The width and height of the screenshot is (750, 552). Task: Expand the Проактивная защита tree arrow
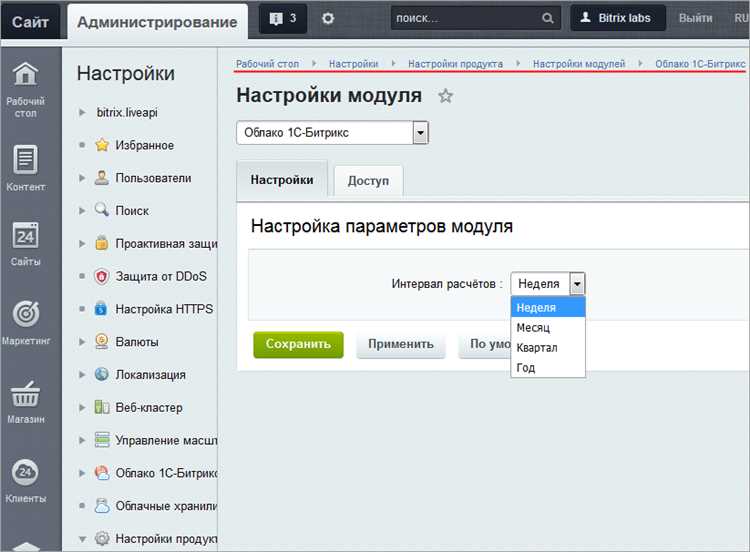[82, 243]
